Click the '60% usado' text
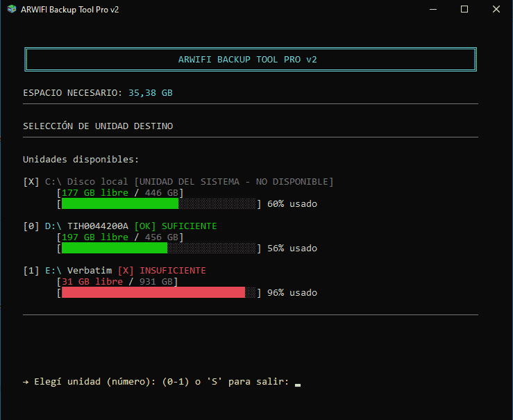 click(292, 204)
